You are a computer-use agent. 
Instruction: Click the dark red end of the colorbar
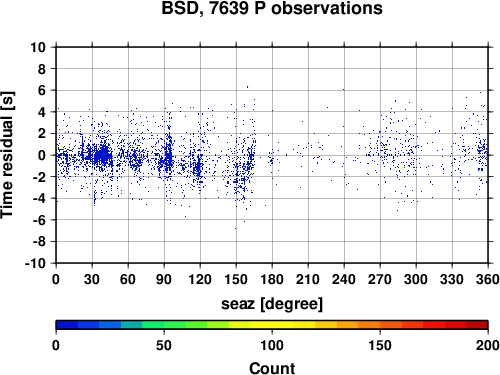click(x=477, y=325)
